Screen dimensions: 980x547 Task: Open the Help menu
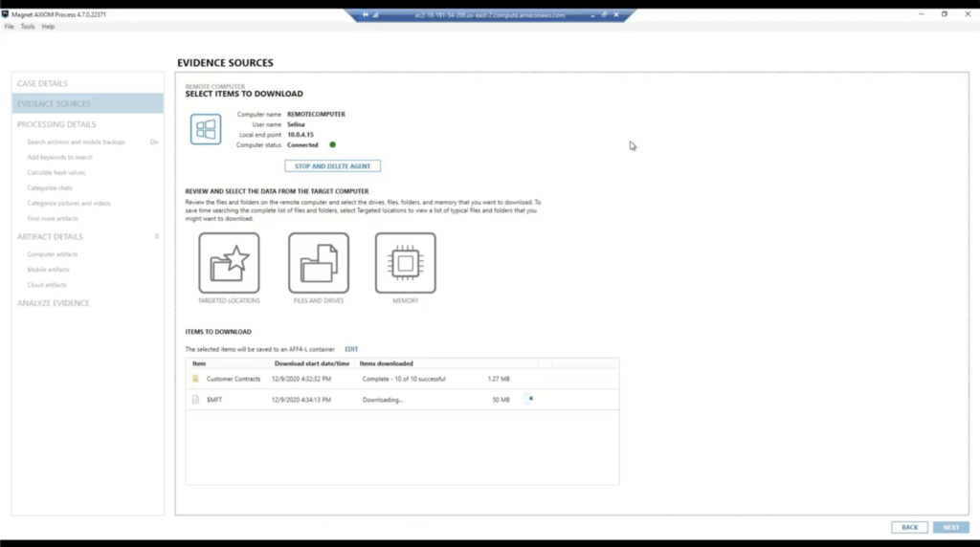[48, 27]
